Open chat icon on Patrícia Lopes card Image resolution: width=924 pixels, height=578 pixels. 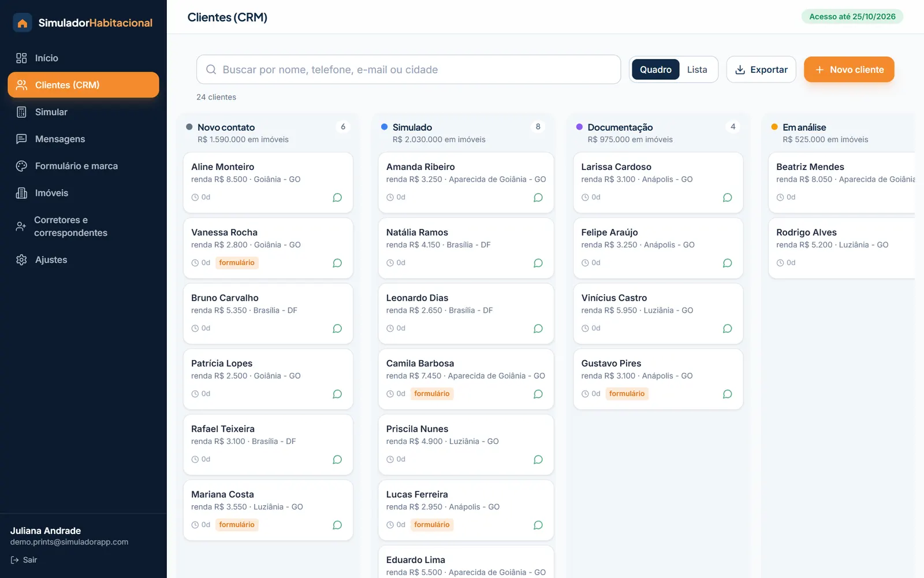pyautogui.click(x=337, y=394)
